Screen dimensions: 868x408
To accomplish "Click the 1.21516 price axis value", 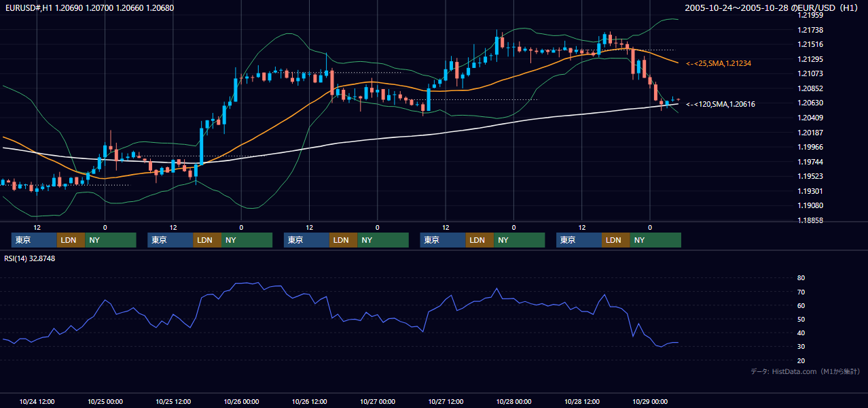I will coord(811,44).
